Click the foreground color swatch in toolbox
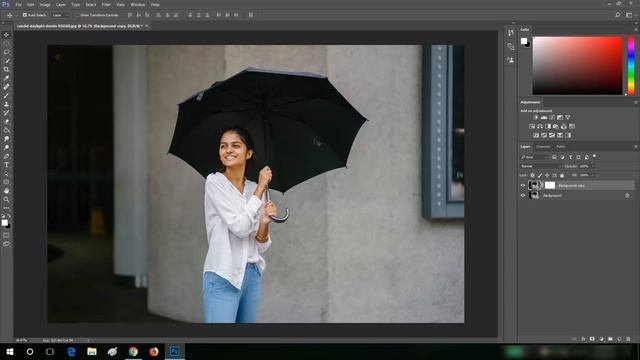Screen dimensions: 640x360 coord(4,222)
